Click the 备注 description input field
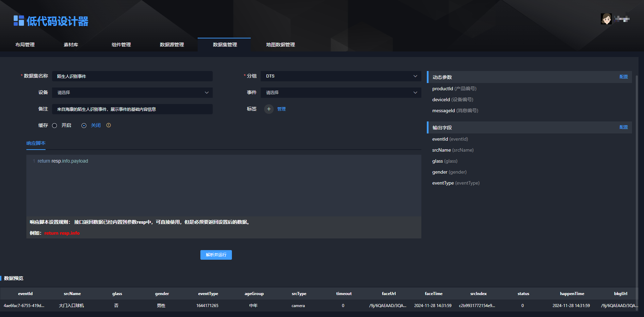The image size is (644, 317). click(132, 109)
